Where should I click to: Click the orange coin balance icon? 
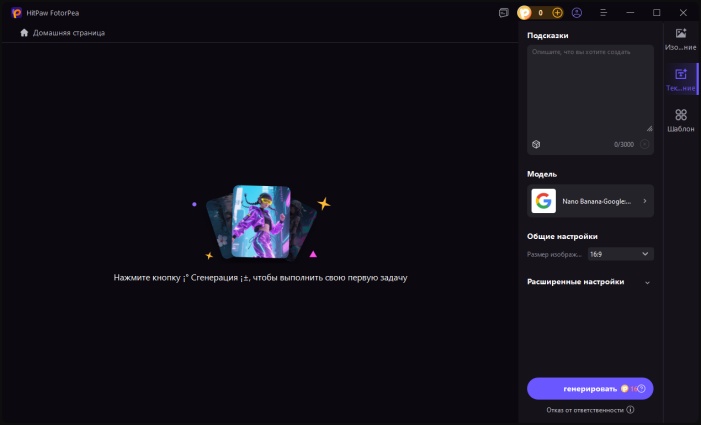tap(525, 13)
